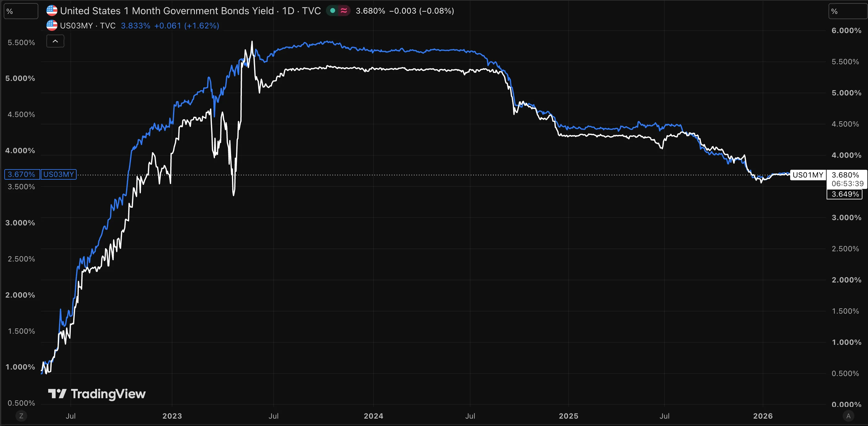The image size is (868, 426).
Task: Click the 0.500% left scale label
Action: tap(21, 403)
